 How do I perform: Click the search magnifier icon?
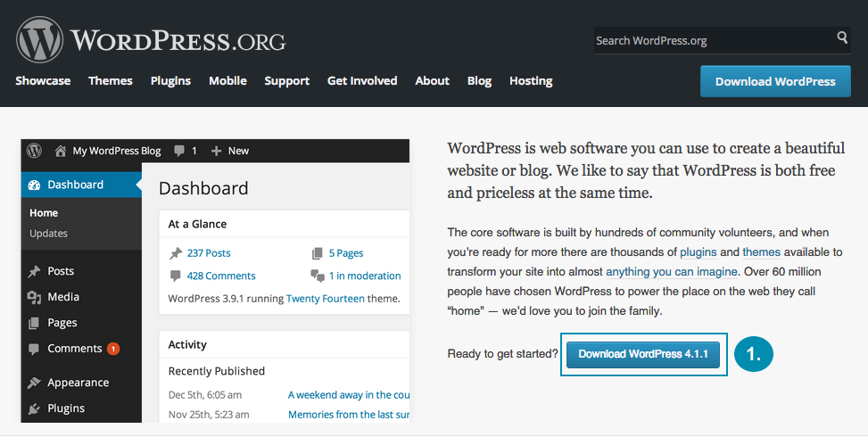coord(842,38)
